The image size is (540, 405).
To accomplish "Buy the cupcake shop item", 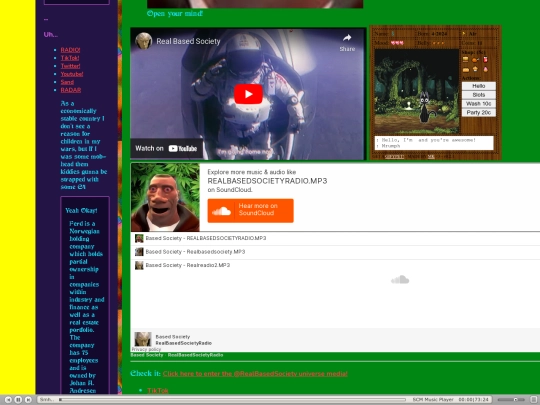I will [x=476, y=69].
